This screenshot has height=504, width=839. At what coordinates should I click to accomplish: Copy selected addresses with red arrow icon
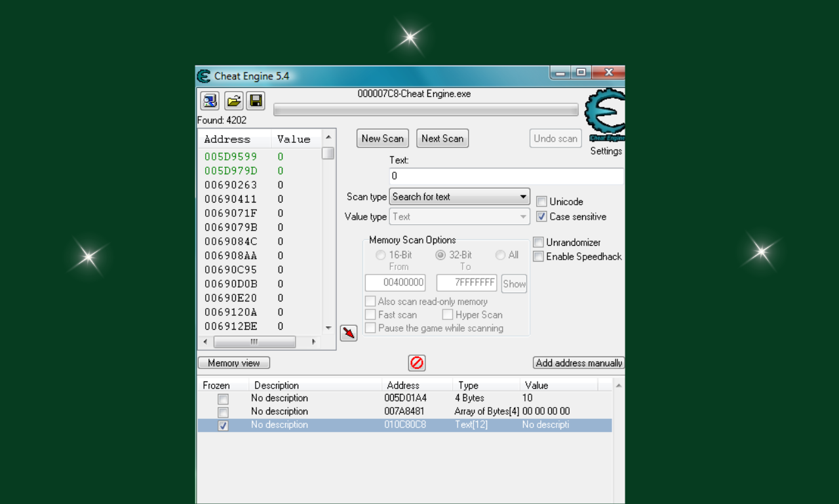tap(349, 333)
